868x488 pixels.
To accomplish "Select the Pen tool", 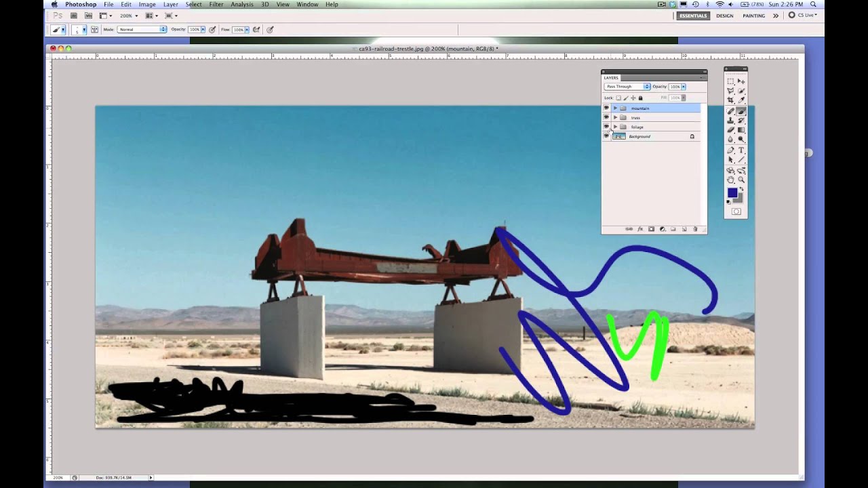I will coord(730,150).
